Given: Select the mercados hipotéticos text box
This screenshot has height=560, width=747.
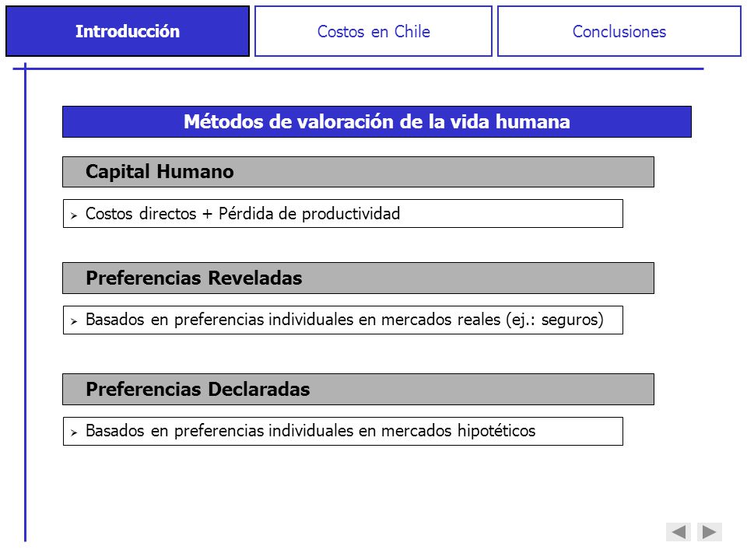Looking at the screenshot, I should coord(343,432).
